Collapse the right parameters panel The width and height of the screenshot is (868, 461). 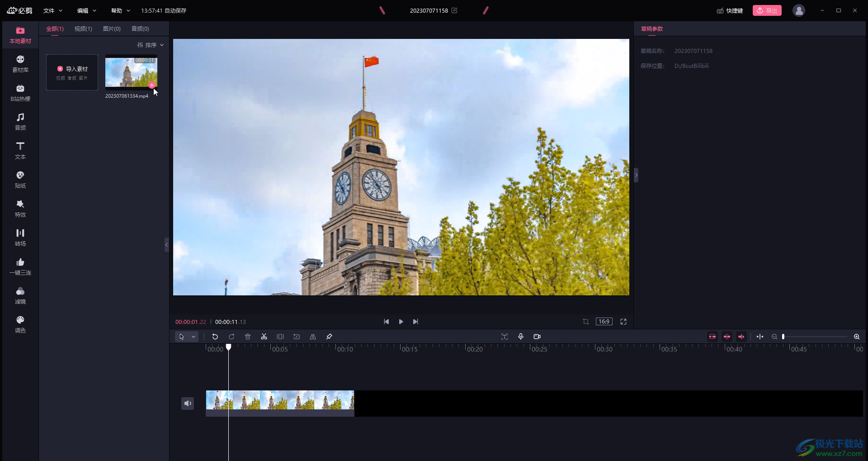click(636, 175)
